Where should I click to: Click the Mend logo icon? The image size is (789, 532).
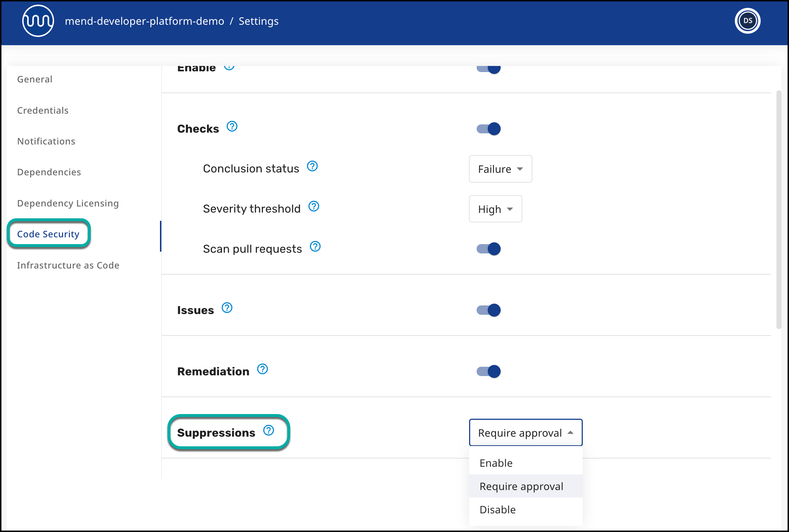click(x=38, y=21)
